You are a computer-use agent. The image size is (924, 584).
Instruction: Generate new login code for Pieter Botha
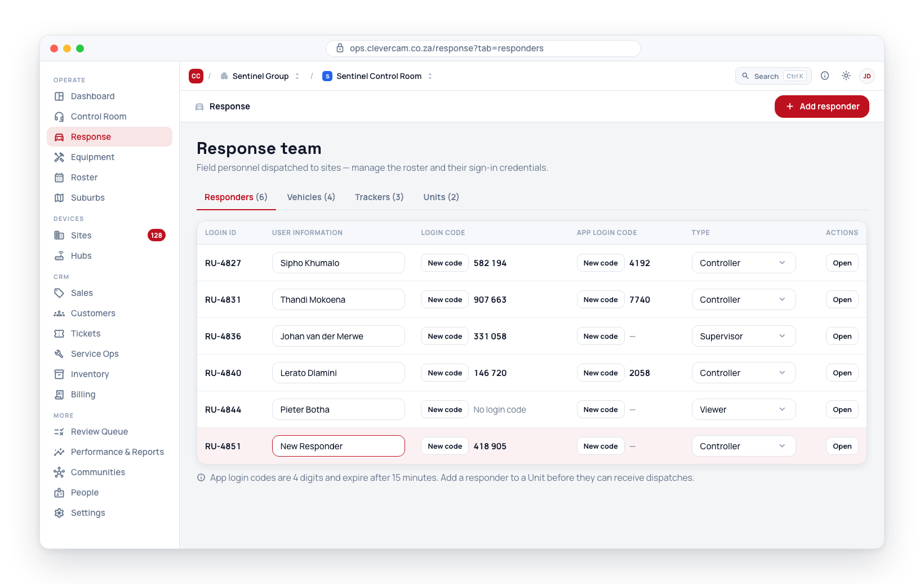coord(445,409)
